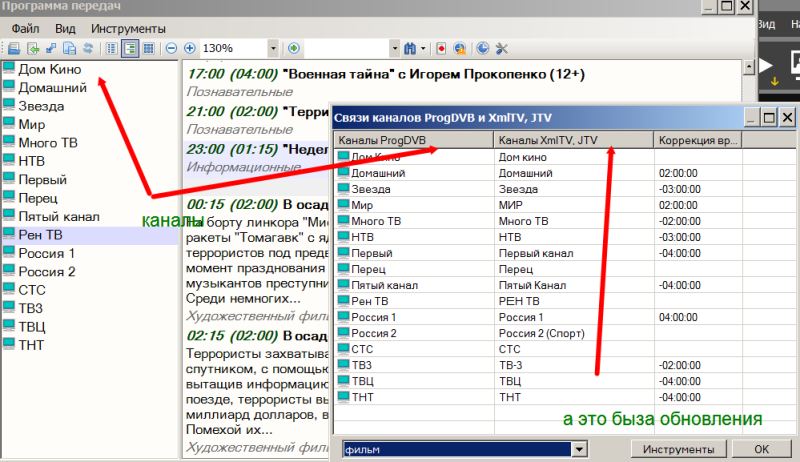Sort by Каналы ProgDVB column header
Screen dimensions: 800x462
[413, 140]
